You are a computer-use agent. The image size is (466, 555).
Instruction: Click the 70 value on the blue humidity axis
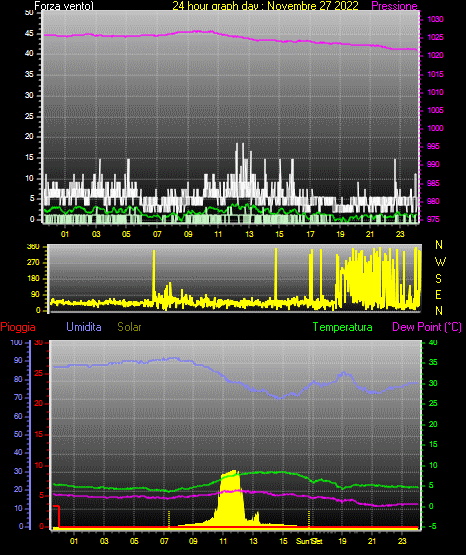click(x=18, y=397)
